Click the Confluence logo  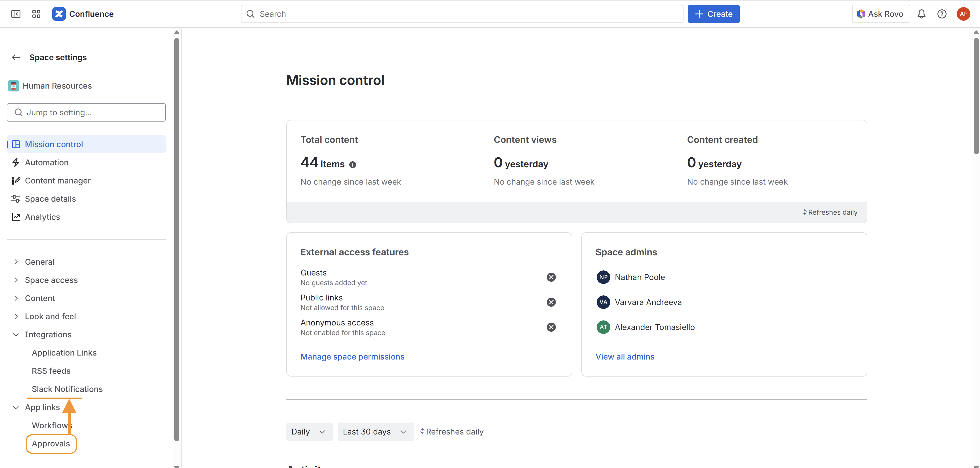pyautogui.click(x=58, y=14)
